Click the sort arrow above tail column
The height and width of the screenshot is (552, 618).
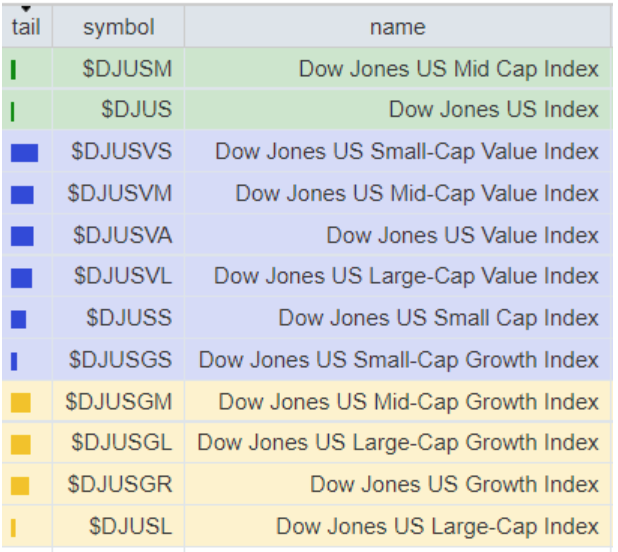pos(26,9)
